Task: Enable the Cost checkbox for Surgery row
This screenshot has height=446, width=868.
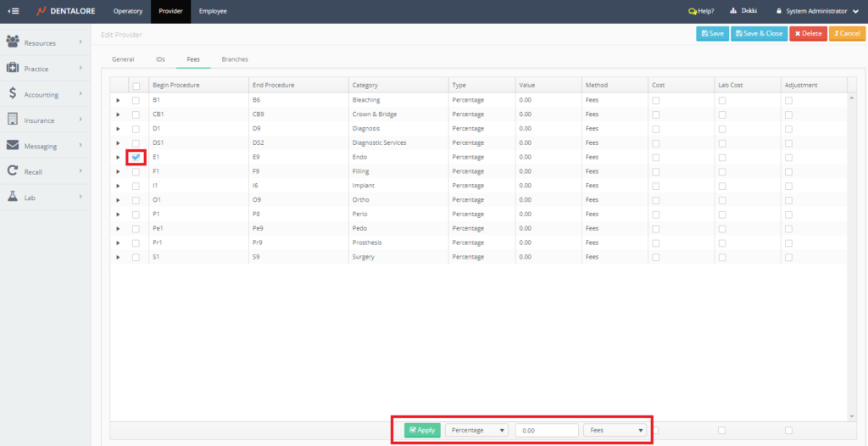Action: click(655, 257)
